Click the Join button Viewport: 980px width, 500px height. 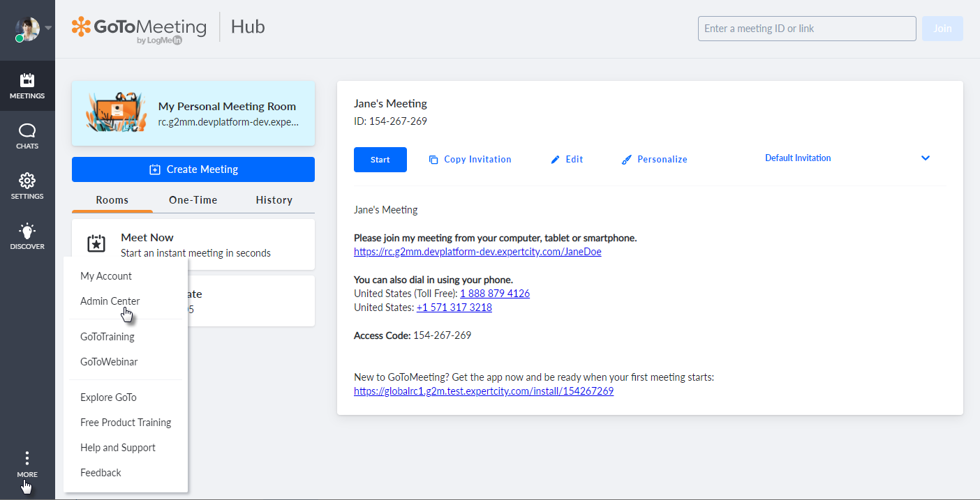coord(942,29)
